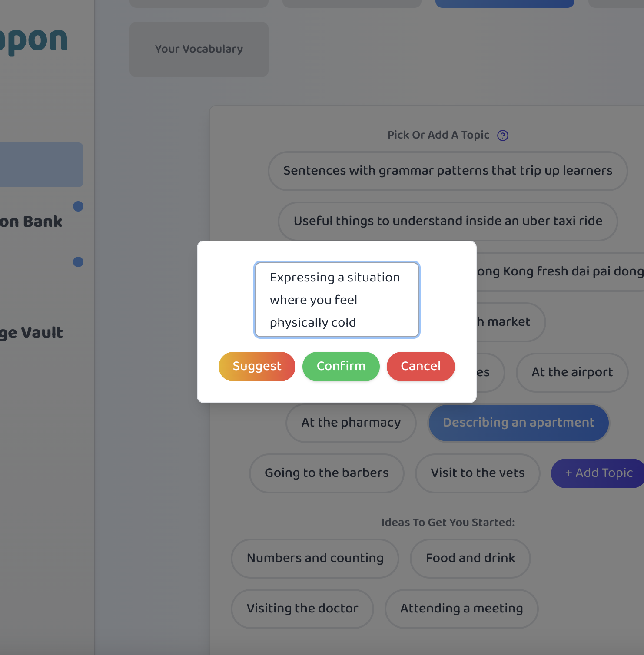Open the Bank sidebar item

[x=31, y=222]
